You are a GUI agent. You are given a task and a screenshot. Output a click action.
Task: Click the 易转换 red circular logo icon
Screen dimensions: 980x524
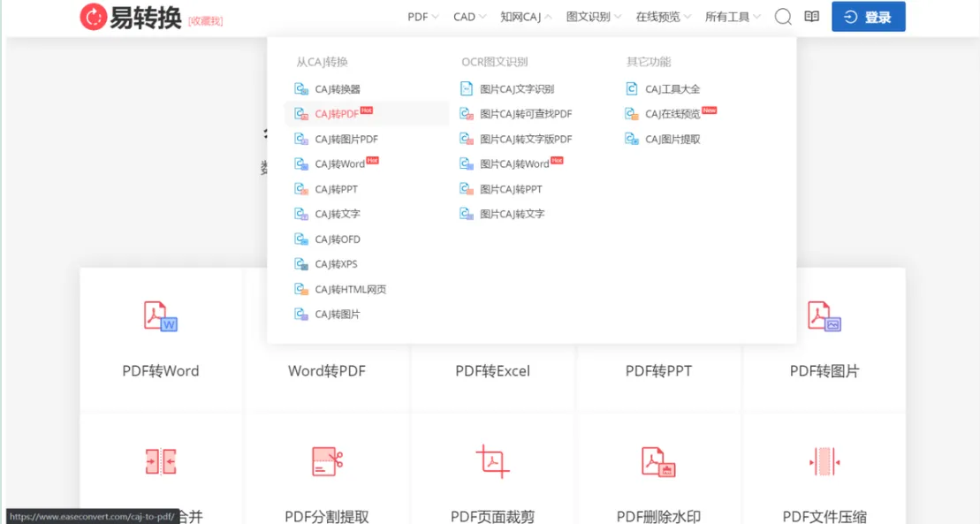point(93,17)
